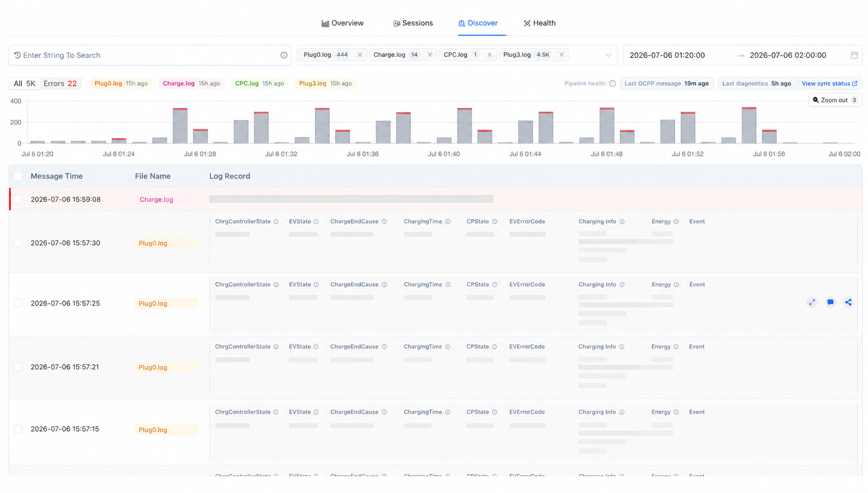Click the Plug3.log 15h ago badge
Viewport: 868px width, 493px height.
[325, 83]
